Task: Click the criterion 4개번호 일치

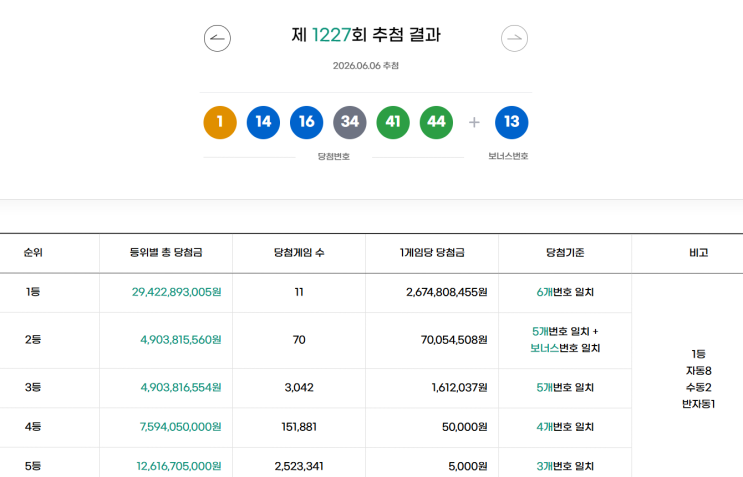Action: coord(565,427)
